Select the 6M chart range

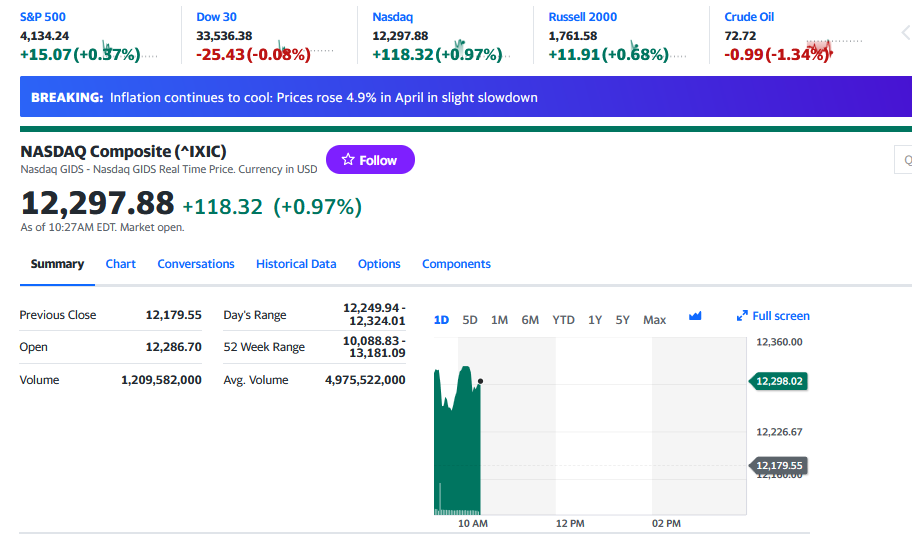click(530, 320)
